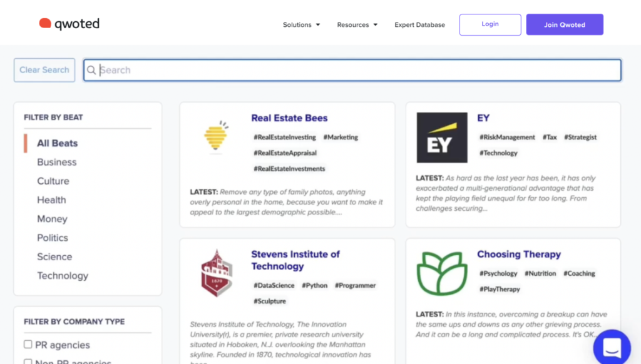Open the Choosing Therapy title link

coord(519,254)
